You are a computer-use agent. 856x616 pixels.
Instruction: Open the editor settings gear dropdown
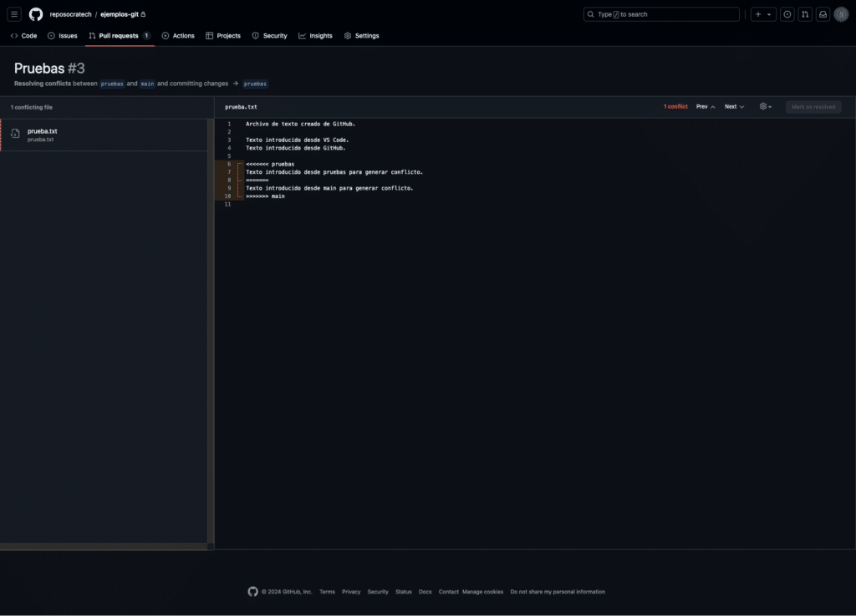(766, 106)
